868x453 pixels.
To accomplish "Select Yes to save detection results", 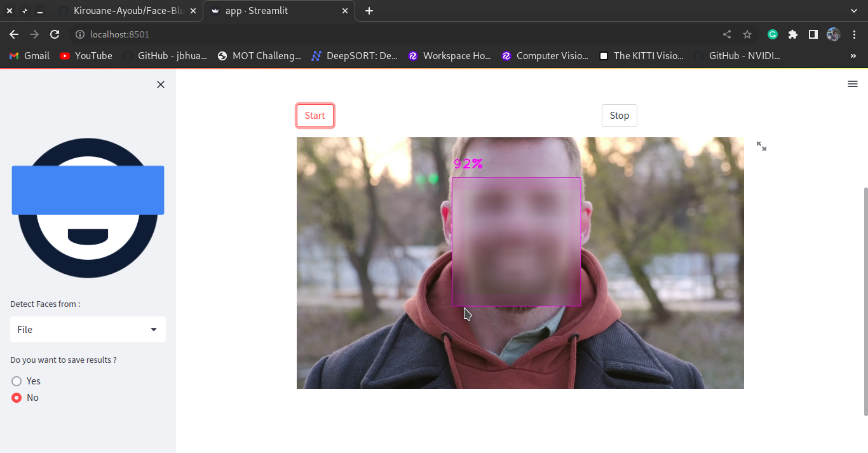I will click(x=17, y=381).
